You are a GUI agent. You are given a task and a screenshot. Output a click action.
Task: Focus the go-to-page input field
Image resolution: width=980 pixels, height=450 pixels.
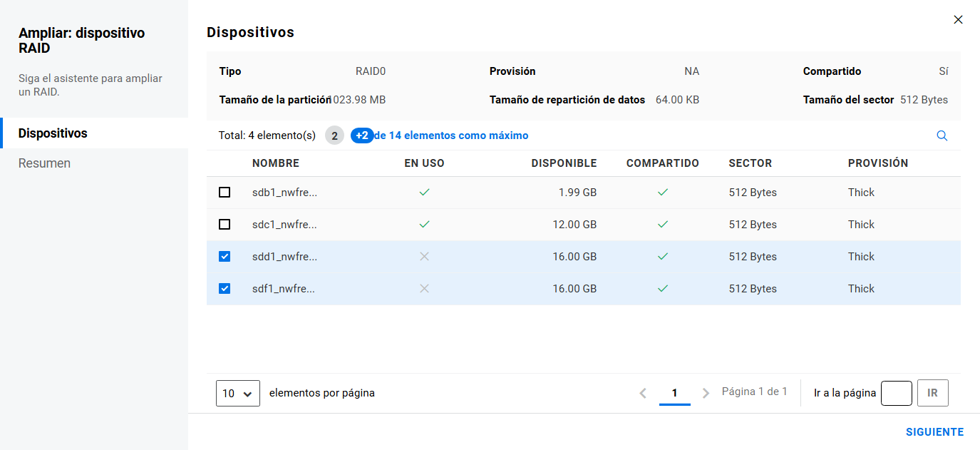(x=896, y=393)
